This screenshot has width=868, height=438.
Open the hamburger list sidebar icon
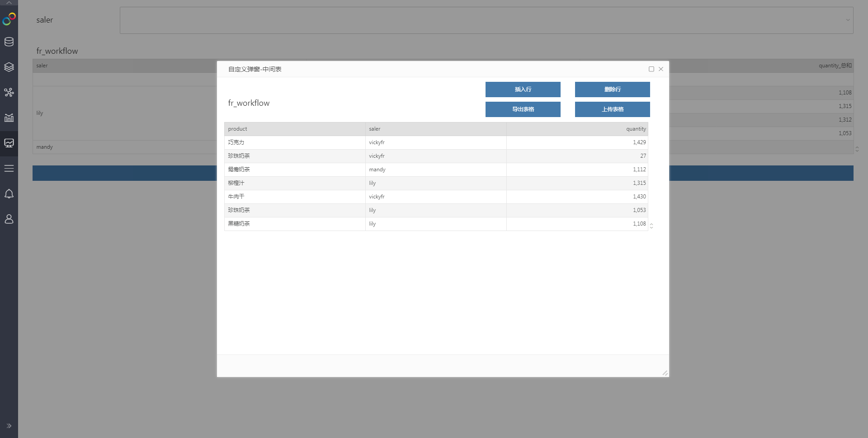coord(9,169)
